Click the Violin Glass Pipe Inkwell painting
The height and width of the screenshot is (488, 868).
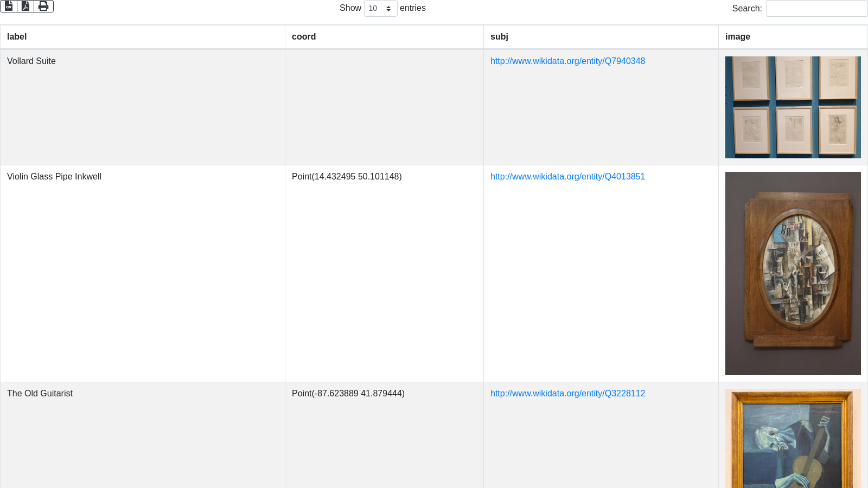click(793, 273)
